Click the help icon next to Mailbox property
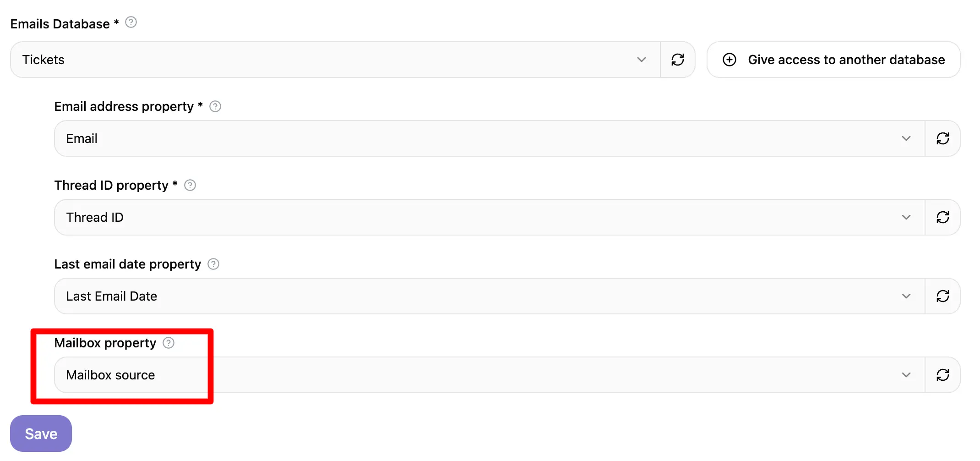This screenshot has width=980, height=461. (x=168, y=342)
